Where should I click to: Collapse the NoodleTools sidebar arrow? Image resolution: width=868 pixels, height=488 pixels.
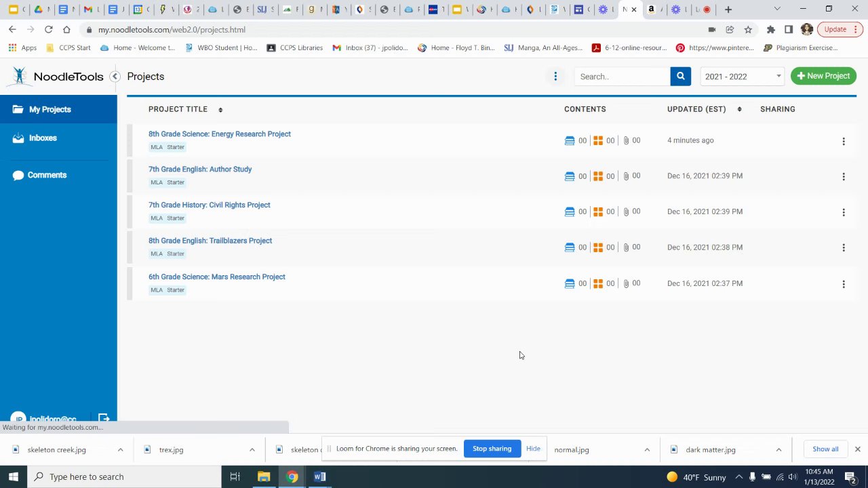click(x=115, y=77)
